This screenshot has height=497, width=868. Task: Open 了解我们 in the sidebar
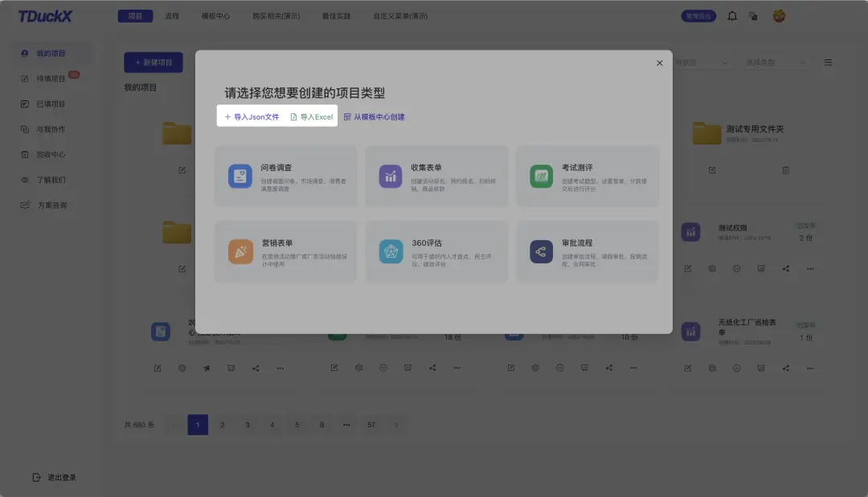point(51,180)
